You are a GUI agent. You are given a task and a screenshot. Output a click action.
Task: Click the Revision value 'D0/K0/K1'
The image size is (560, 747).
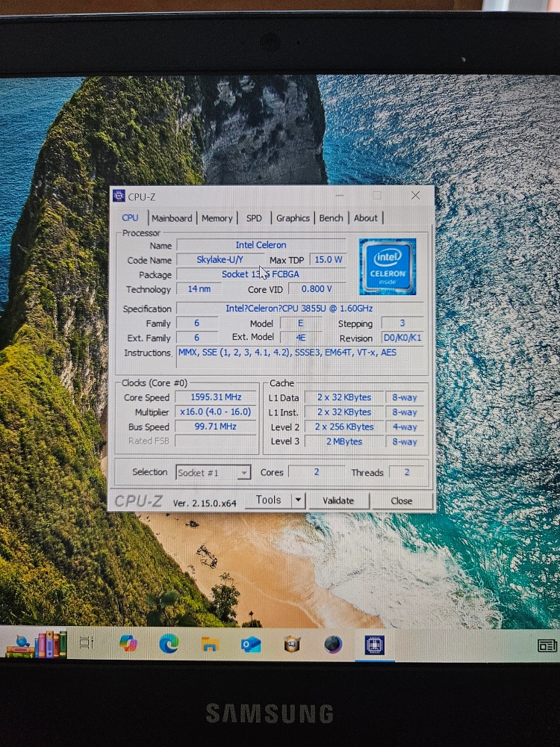402,338
